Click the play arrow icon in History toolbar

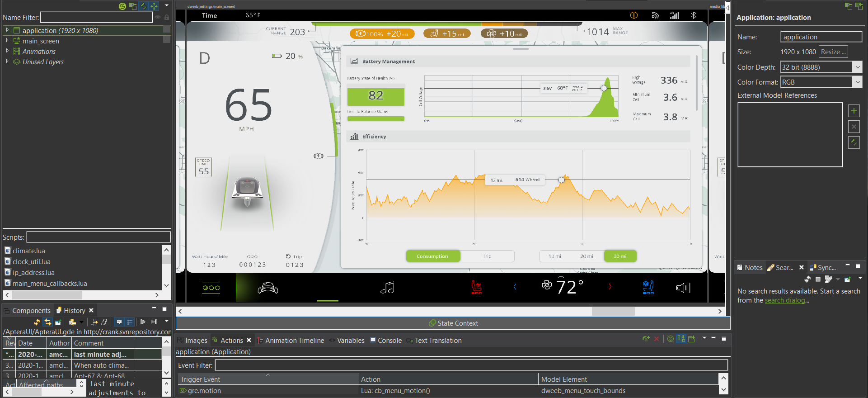(143, 322)
